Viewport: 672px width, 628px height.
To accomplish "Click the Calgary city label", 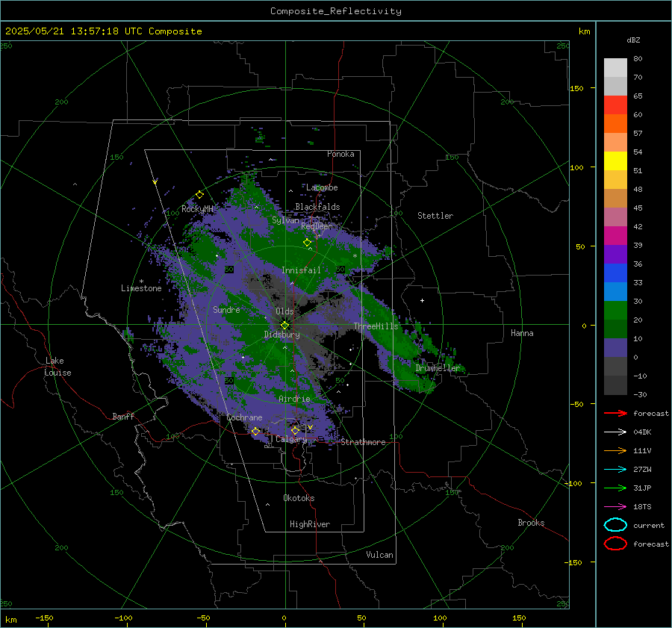I will pos(291,439).
